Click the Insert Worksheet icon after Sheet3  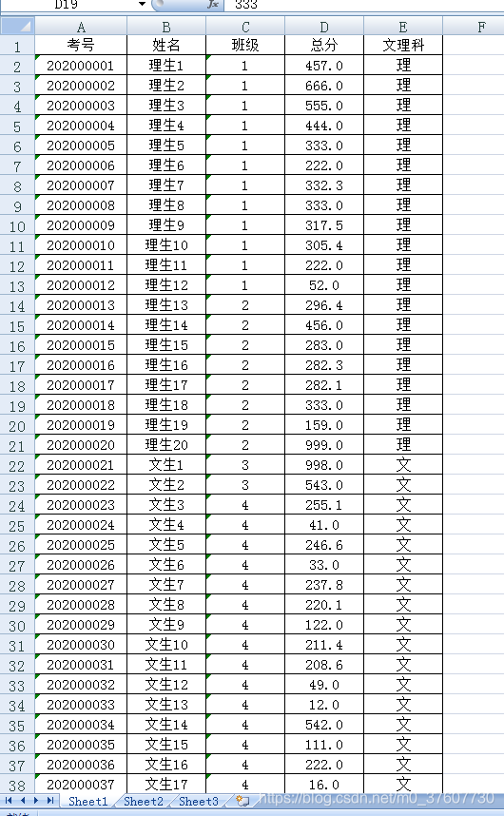tap(242, 801)
